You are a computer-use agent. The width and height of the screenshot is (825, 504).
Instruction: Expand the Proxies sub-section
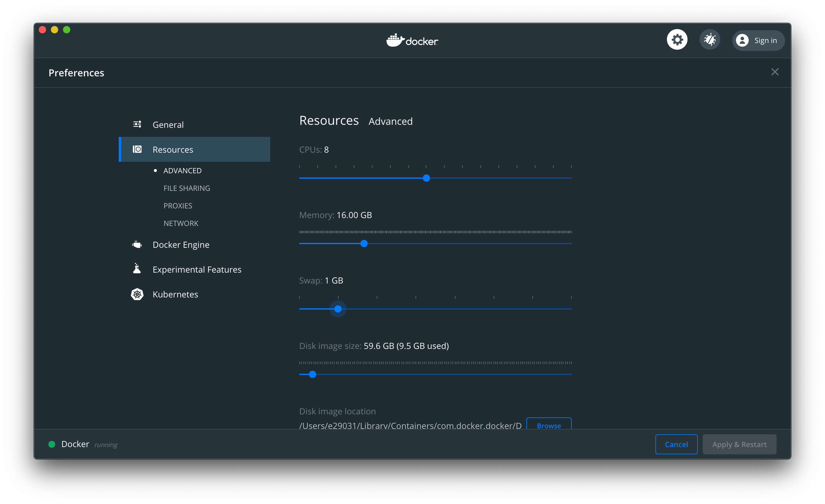(x=177, y=205)
